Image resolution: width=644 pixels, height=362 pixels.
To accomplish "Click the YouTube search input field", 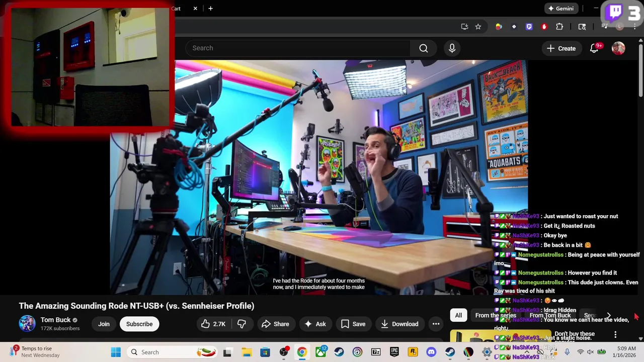I will 298,48.
